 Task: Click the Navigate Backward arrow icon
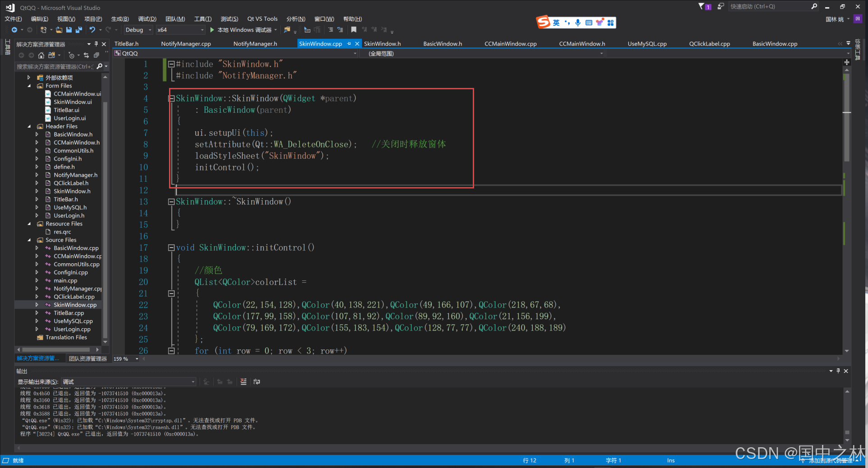tap(14, 30)
